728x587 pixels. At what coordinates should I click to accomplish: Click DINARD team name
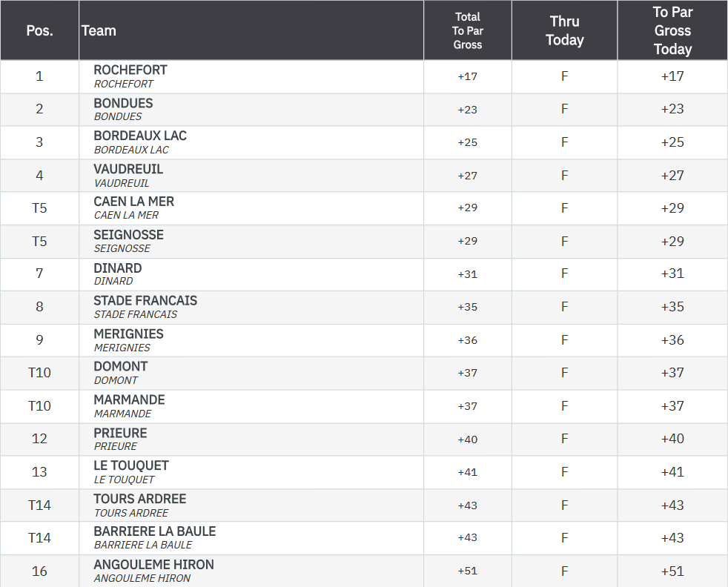pos(117,268)
